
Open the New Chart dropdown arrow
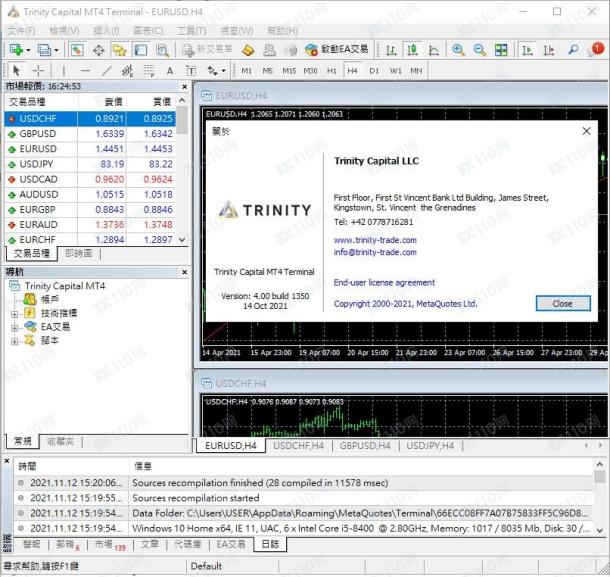28,50
